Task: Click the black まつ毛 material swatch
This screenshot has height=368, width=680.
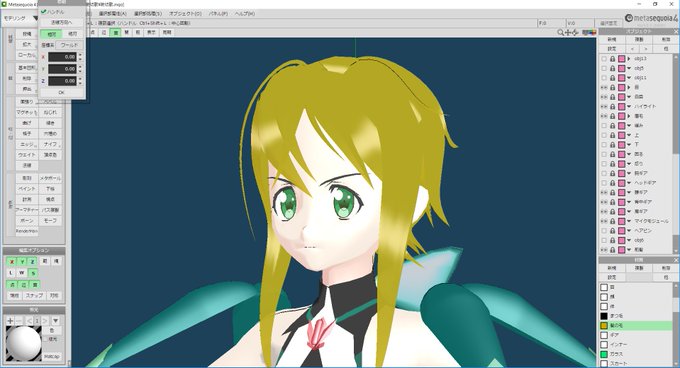Action: tap(604, 316)
